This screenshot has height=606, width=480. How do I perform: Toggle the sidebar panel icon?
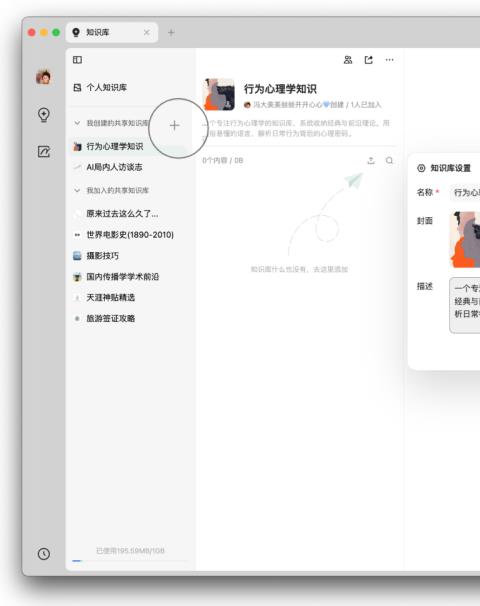point(77,60)
